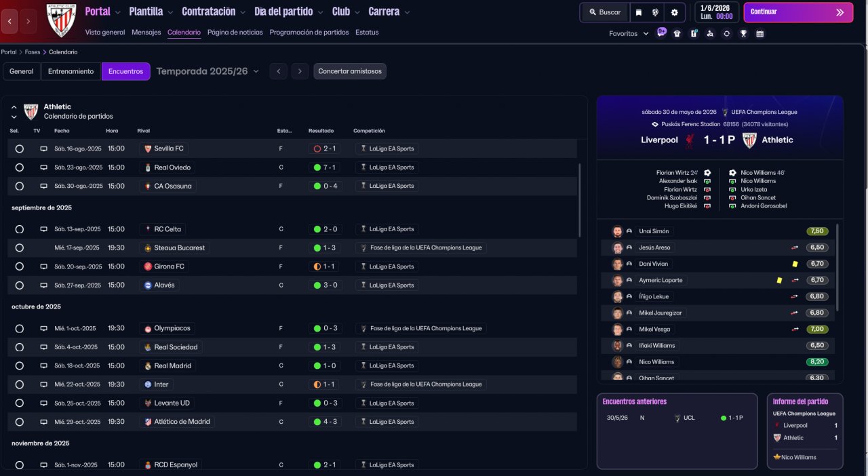Switch to the Entrenamiento calendar view
The height and width of the screenshot is (476, 868).
71,71
